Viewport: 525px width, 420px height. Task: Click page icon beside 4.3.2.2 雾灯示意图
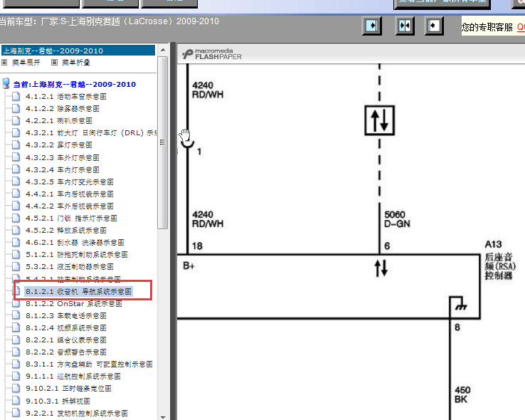pos(16,145)
